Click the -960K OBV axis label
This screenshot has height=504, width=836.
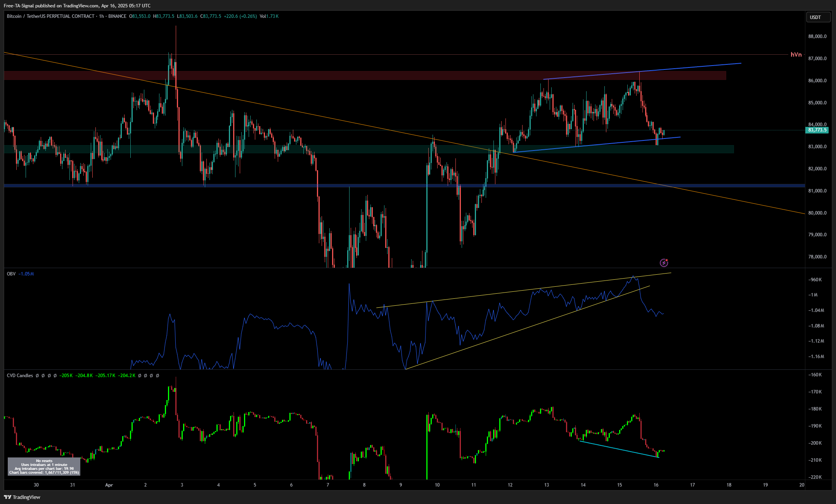click(x=815, y=280)
